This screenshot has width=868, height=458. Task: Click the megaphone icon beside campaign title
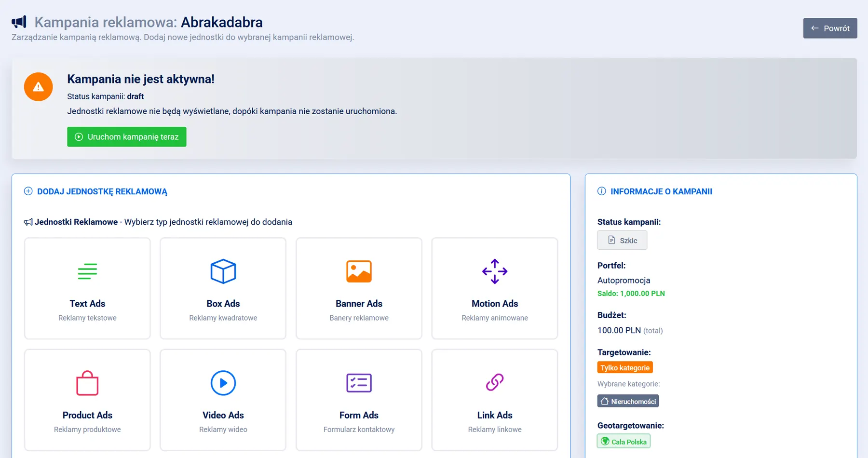[x=19, y=22]
